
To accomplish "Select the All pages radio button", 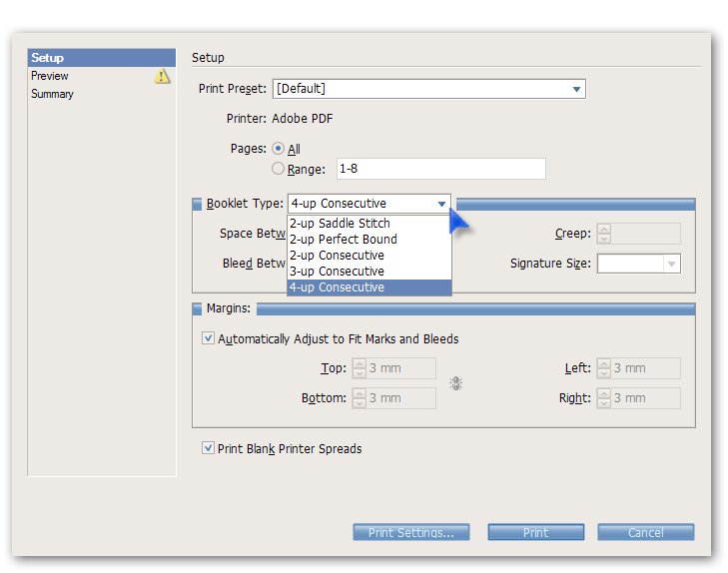I will [x=278, y=149].
